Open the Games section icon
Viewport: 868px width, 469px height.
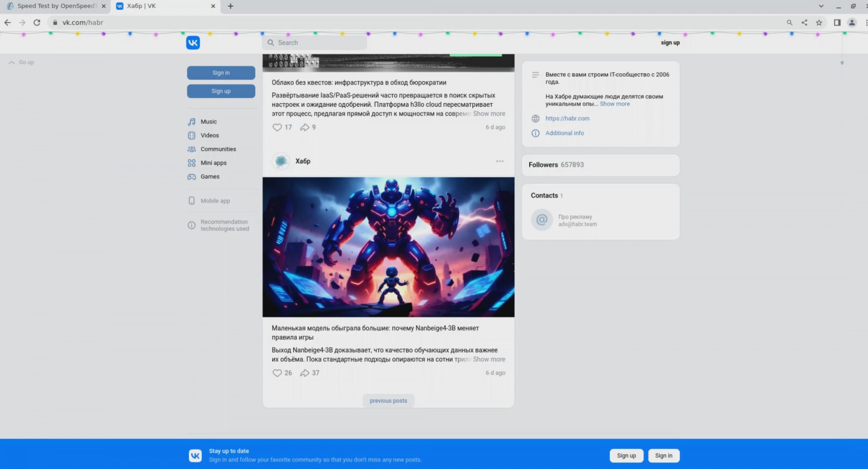coord(191,177)
